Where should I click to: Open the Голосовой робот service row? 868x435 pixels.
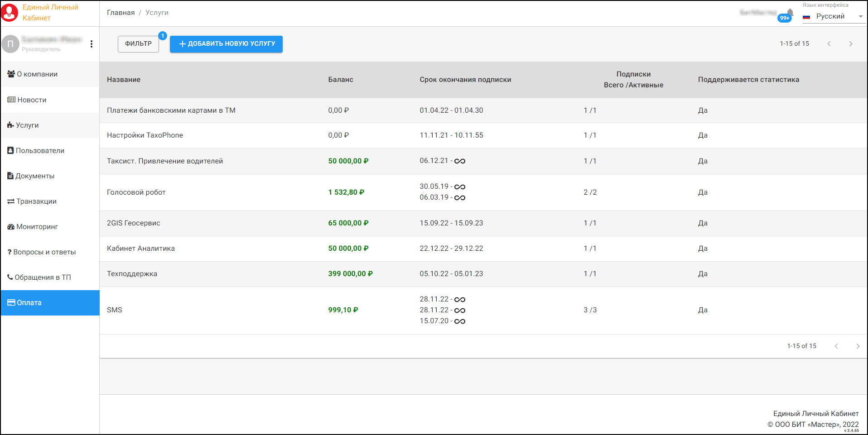click(x=136, y=192)
